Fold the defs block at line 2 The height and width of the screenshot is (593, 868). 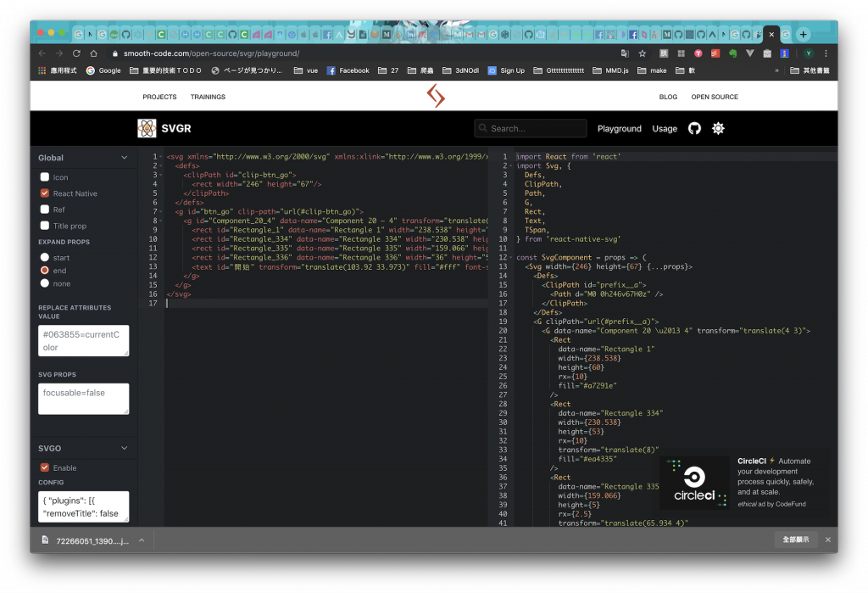point(161,165)
